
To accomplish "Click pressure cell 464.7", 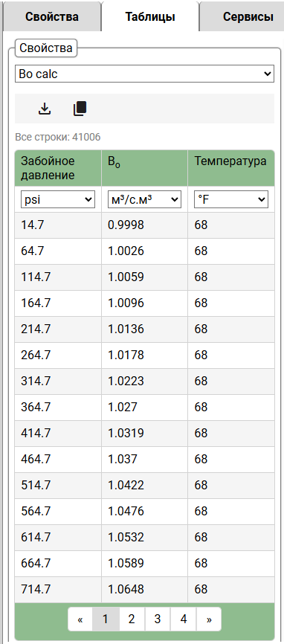I will click(58, 459).
